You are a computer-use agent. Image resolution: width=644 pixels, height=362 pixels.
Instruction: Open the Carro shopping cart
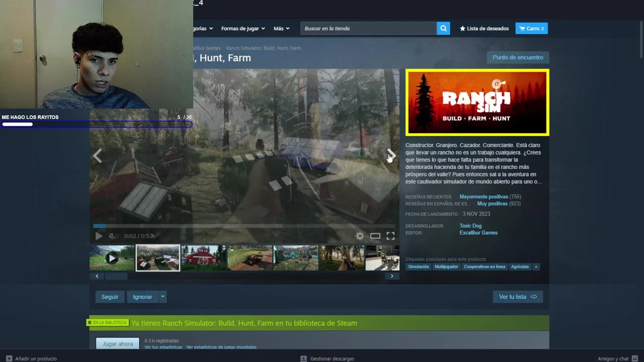(x=531, y=29)
